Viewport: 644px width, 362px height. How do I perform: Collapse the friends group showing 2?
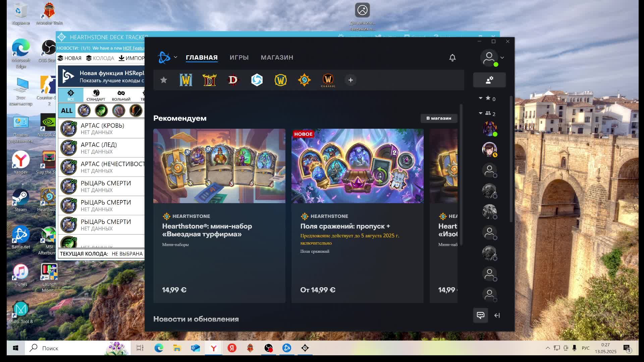[481, 113]
